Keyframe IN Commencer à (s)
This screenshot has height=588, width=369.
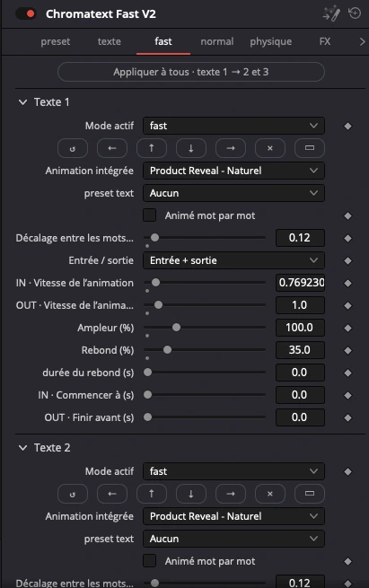pyautogui.click(x=347, y=395)
